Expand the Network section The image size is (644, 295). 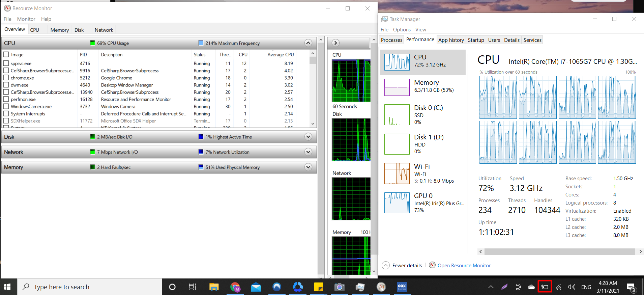pyautogui.click(x=308, y=152)
